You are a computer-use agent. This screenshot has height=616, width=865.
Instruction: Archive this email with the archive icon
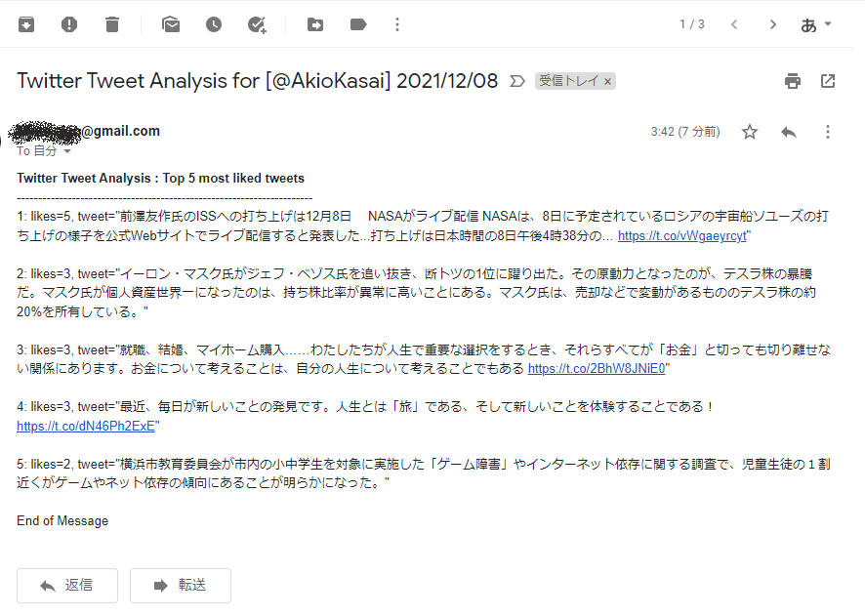(x=26, y=24)
